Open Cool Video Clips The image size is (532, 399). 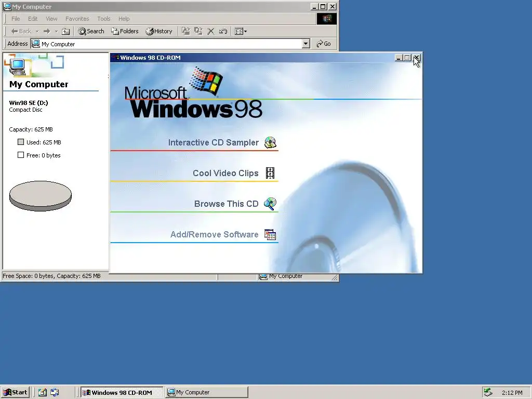pos(225,173)
